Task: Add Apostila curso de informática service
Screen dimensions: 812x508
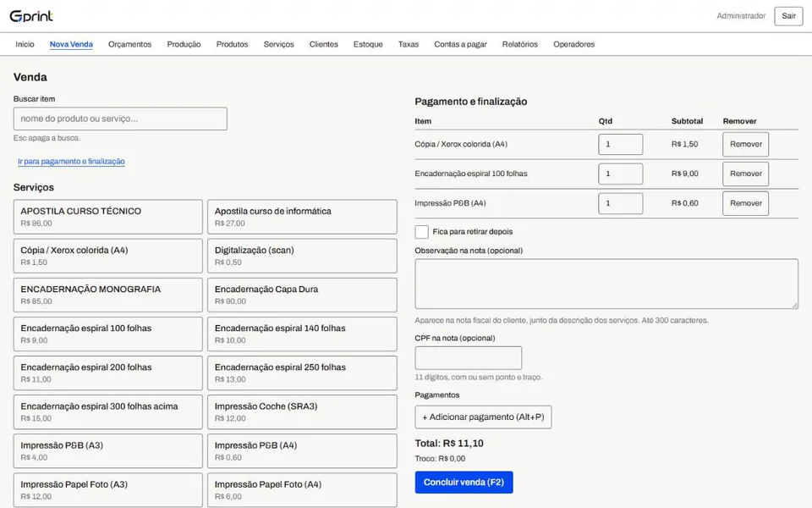Action: [x=302, y=217]
